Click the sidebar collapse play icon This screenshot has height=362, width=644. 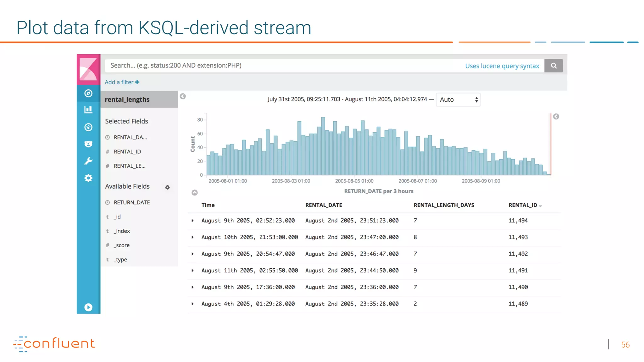coord(88,307)
